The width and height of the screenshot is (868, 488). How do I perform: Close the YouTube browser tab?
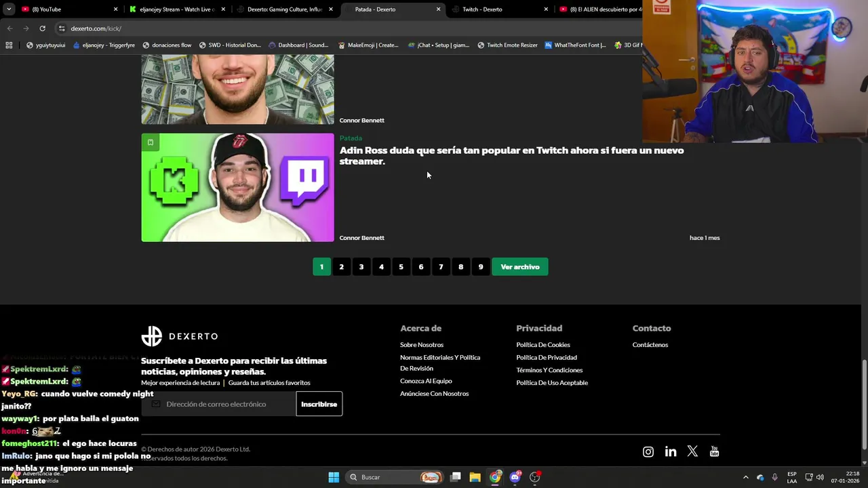115,9
